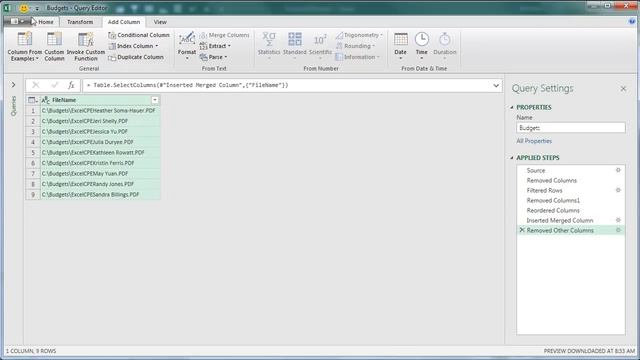Image resolution: width=640 pixels, height=360 pixels.
Task: Select the Removed Columns1 step
Action: 571,200
